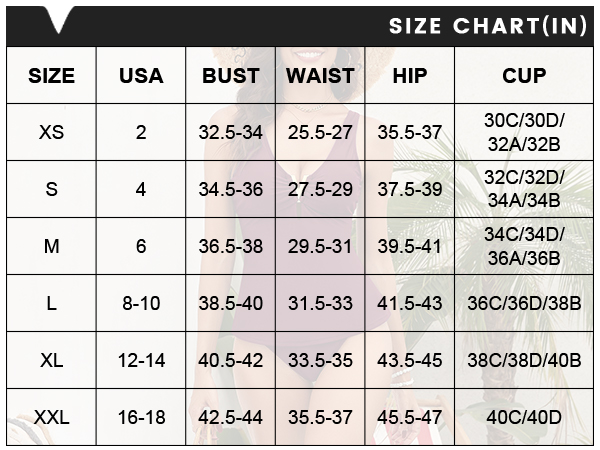Select the XS size cell
The width and height of the screenshot is (600, 450).
[x=51, y=132]
